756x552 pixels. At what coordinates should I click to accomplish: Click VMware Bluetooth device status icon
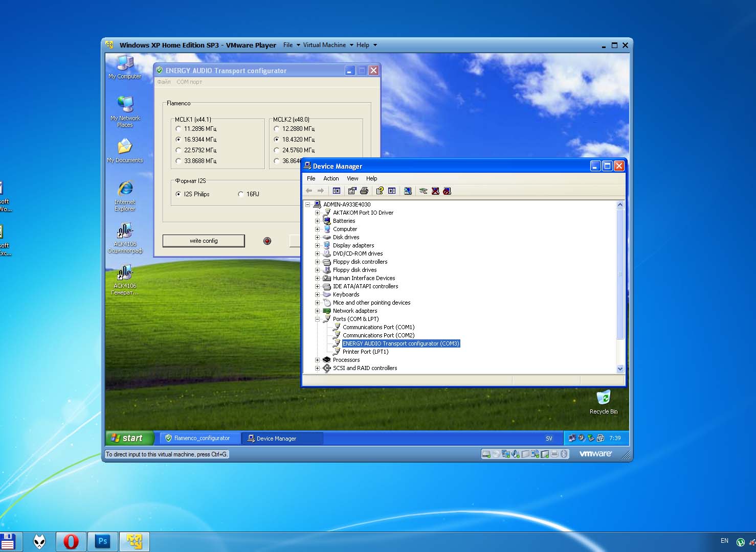(564, 454)
